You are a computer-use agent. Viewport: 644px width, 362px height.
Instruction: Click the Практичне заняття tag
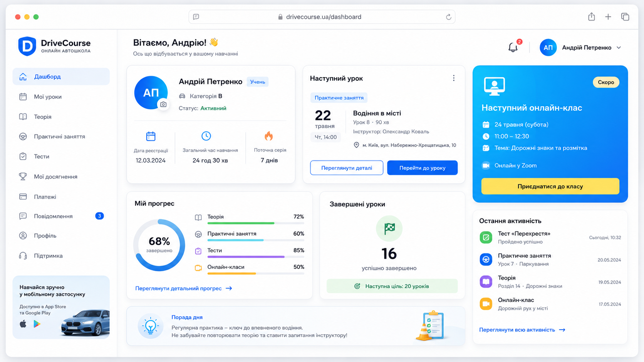[339, 98]
